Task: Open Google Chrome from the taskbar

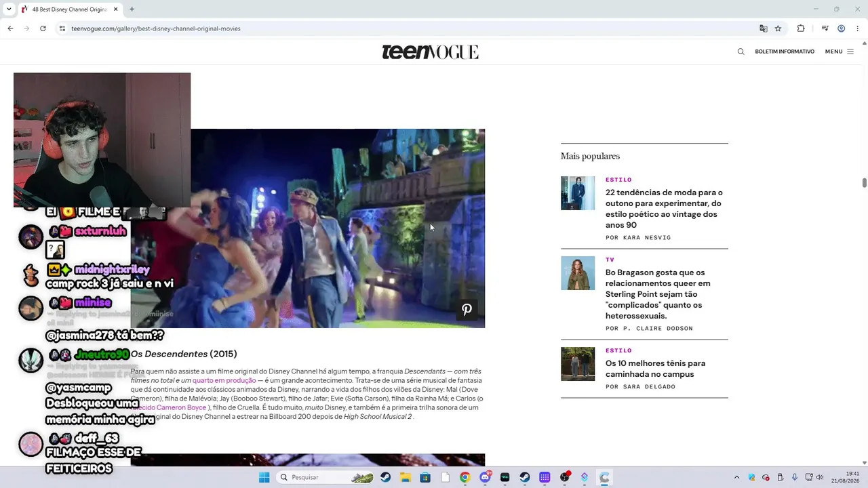Action: click(465, 477)
